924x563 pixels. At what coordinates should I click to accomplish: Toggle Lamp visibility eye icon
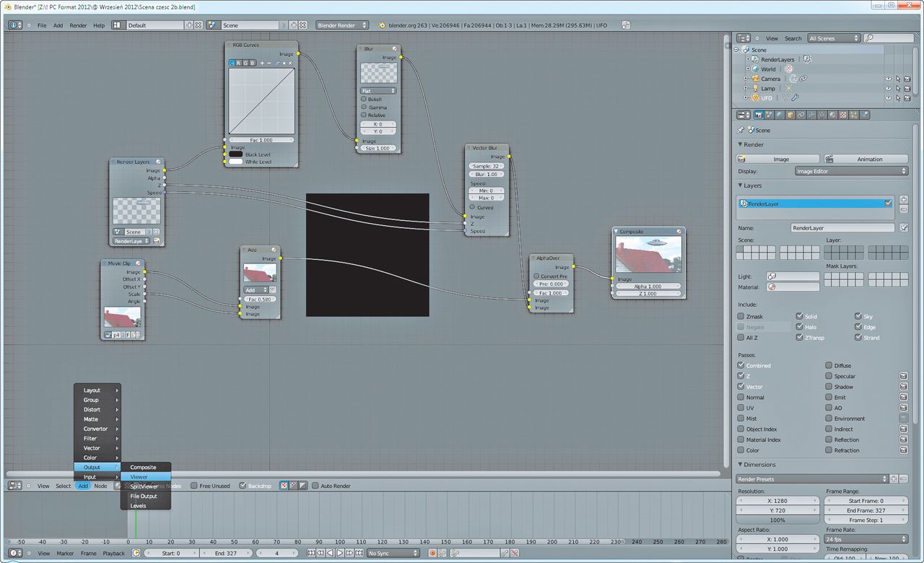pyautogui.click(x=889, y=88)
